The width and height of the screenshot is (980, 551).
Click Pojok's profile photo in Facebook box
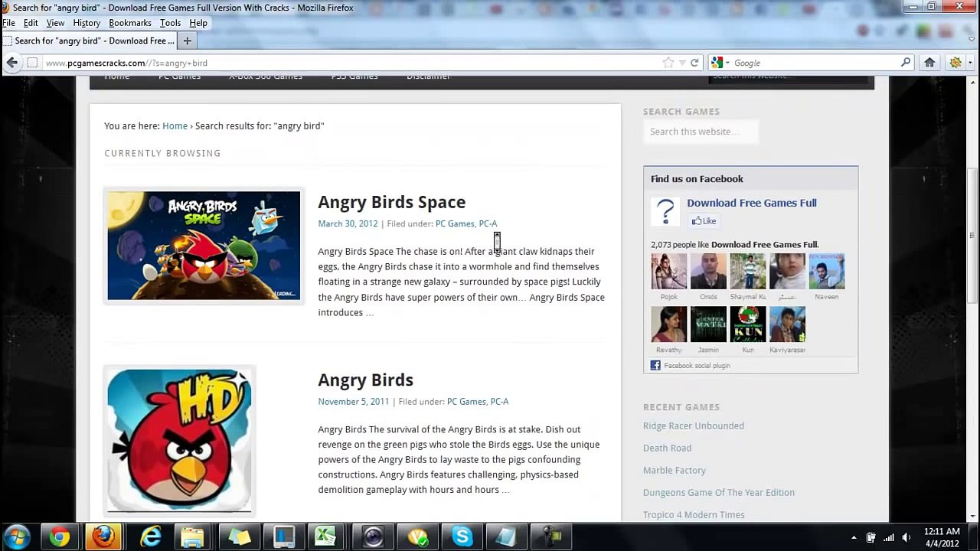point(669,272)
